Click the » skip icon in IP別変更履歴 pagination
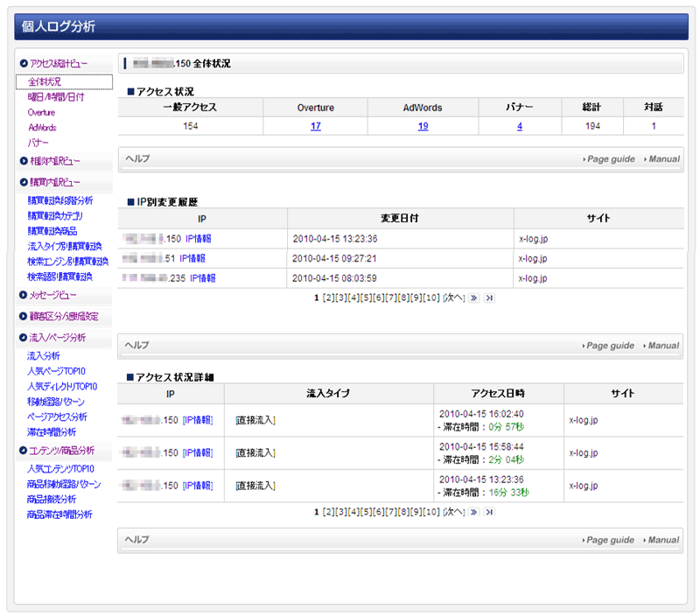 click(474, 297)
